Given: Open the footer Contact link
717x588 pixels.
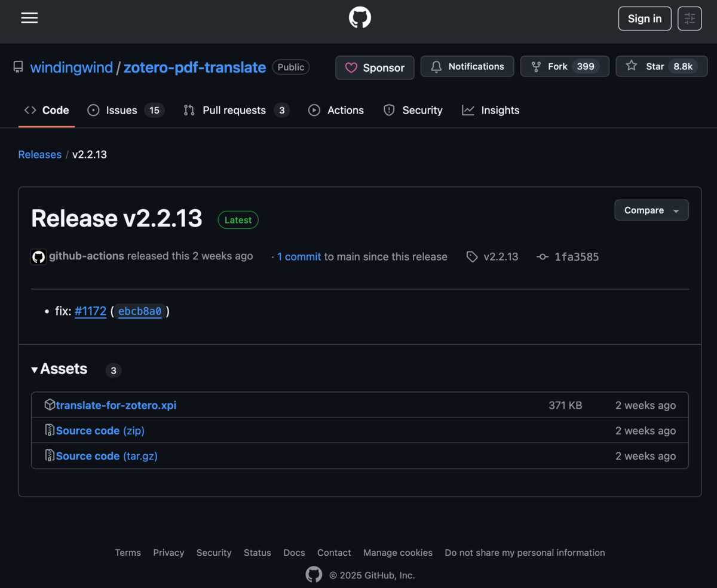Looking at the screenshot, I should point(334,553).
